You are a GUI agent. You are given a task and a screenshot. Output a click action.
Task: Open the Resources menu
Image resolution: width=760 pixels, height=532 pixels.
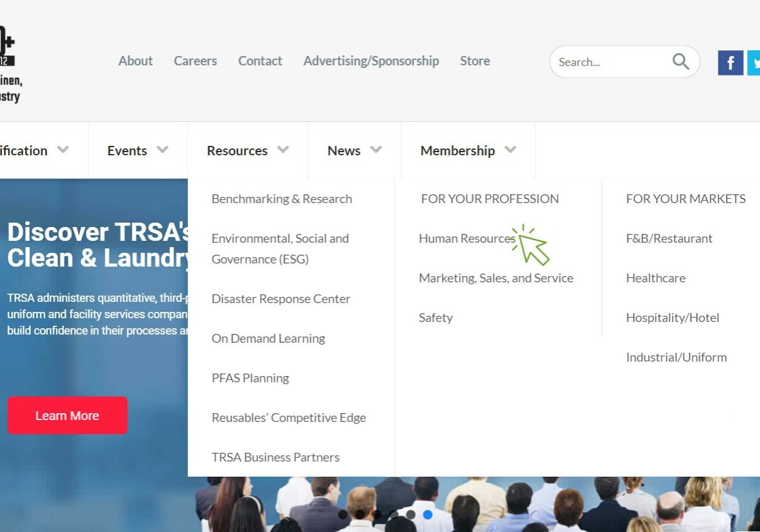pyautogui.click(x=237, y=150)
